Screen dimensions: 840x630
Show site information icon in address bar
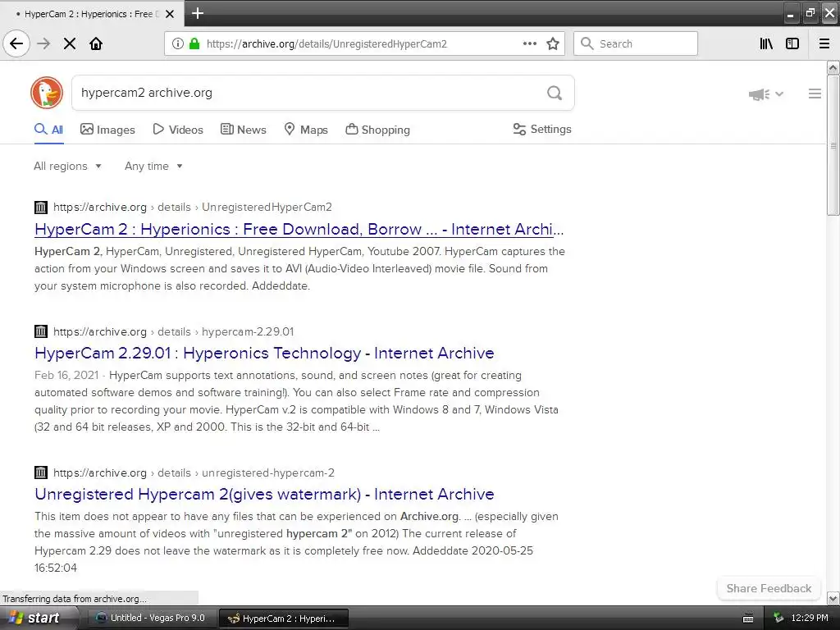click(x=178, y=43)
